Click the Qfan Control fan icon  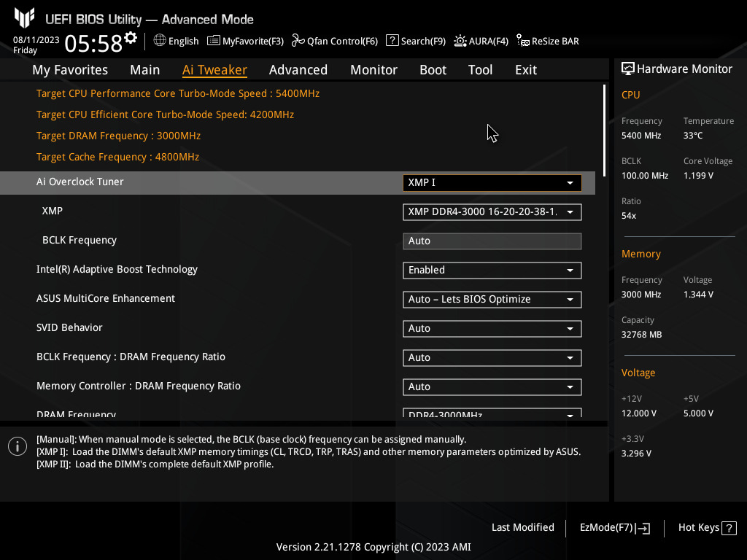(x=298, y=41)
